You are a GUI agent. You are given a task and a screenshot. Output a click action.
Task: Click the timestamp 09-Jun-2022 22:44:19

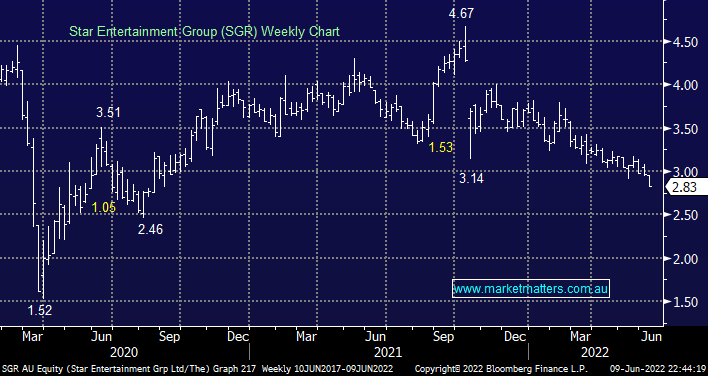pos(658,368)
